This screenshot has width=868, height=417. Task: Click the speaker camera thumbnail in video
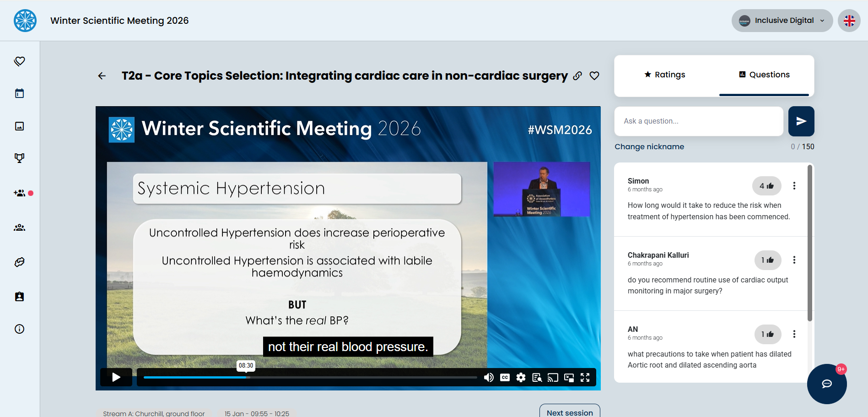[x=542, y=189]
